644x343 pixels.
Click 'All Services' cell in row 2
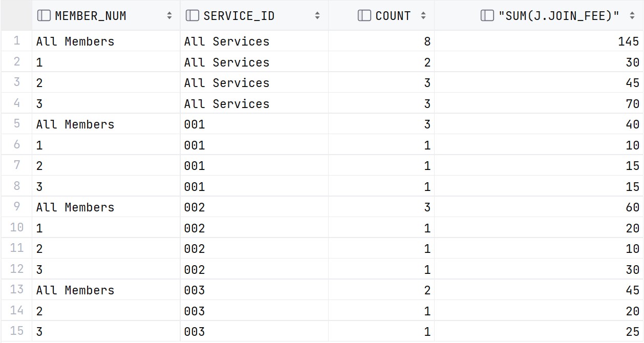(x=254, y=62)
